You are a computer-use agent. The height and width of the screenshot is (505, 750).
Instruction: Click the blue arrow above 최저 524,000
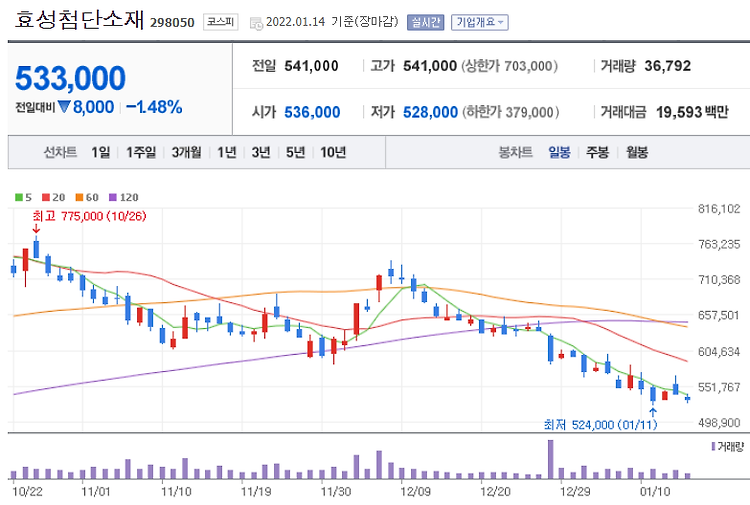[x=653, y=413]
